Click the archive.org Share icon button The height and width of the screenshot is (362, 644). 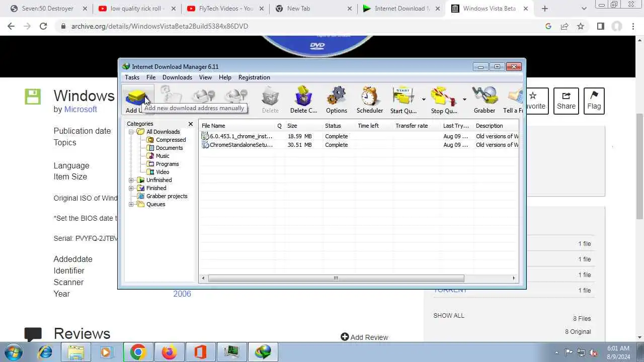point(566,101)
